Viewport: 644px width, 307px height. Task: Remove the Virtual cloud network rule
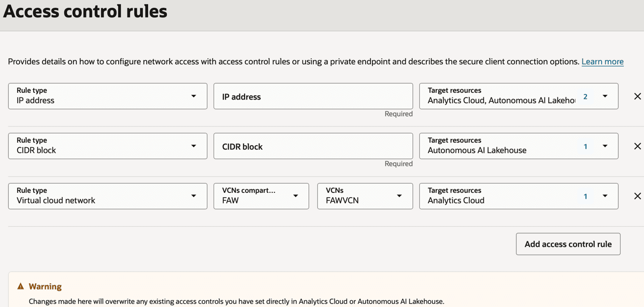pyautogui.click(x=637, y=196)
